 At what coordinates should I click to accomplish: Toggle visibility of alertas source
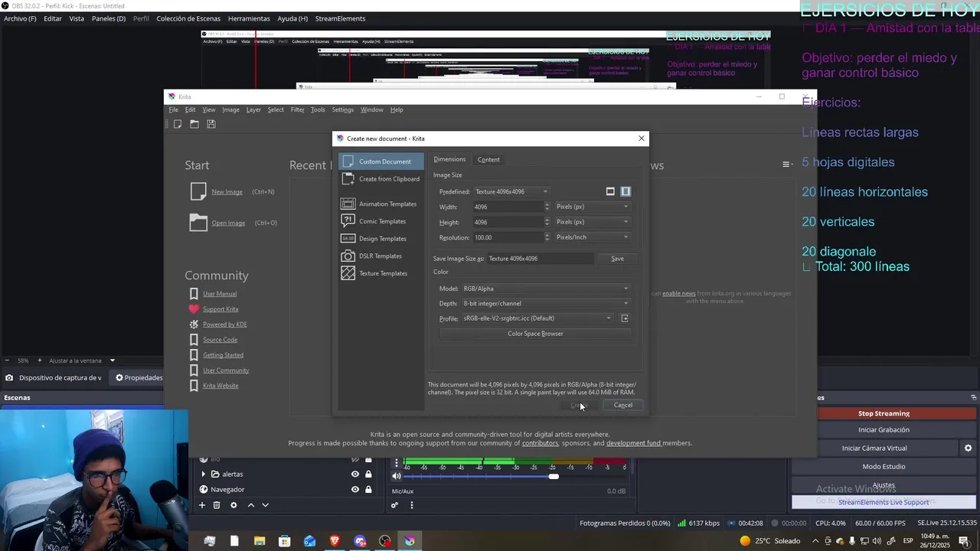click(354, 474)
